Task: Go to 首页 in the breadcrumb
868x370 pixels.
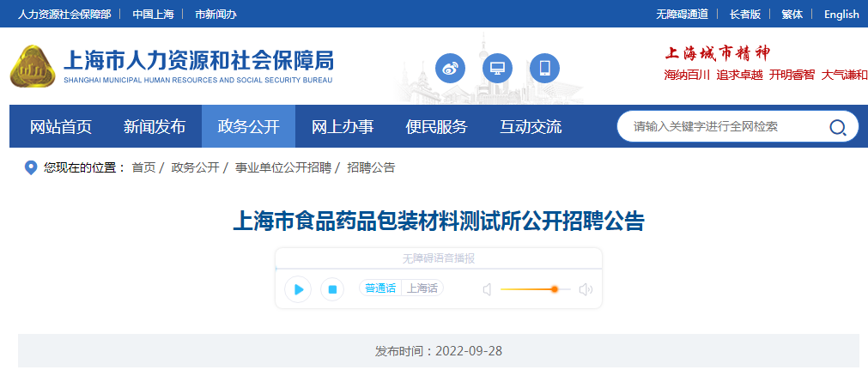Action: pos(143,167)
